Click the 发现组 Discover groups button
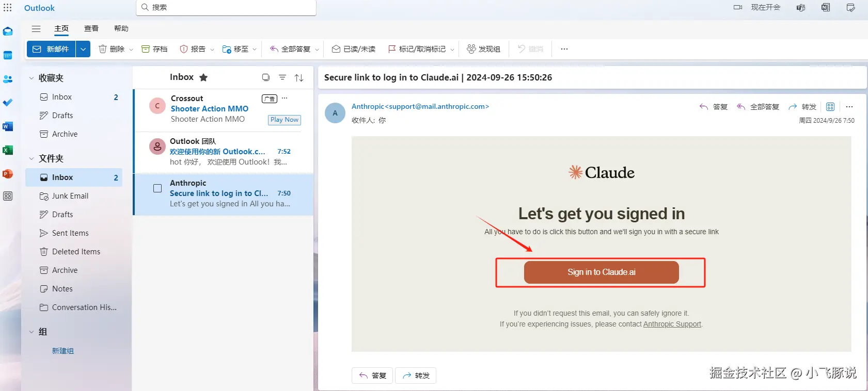This screenshot has width=868, height=391. pos(484,49)
